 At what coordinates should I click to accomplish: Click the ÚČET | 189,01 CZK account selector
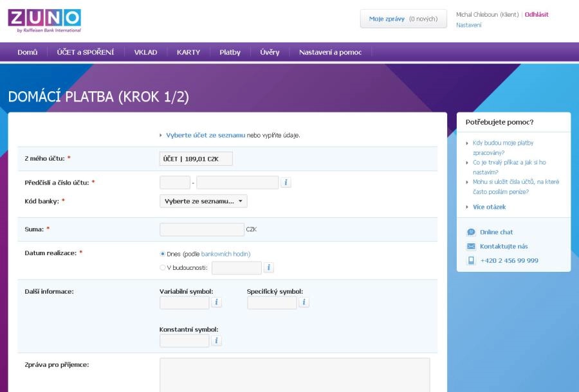[196, 159]
